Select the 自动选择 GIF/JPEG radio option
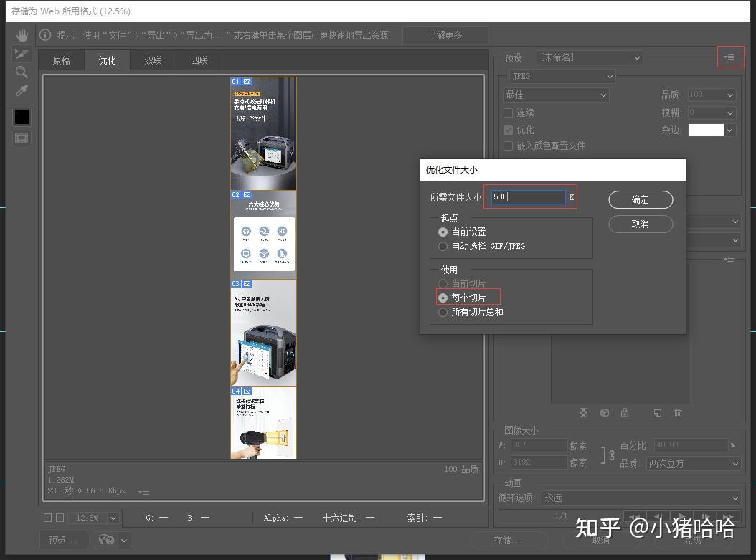The image size is (756, 560). 443,246
